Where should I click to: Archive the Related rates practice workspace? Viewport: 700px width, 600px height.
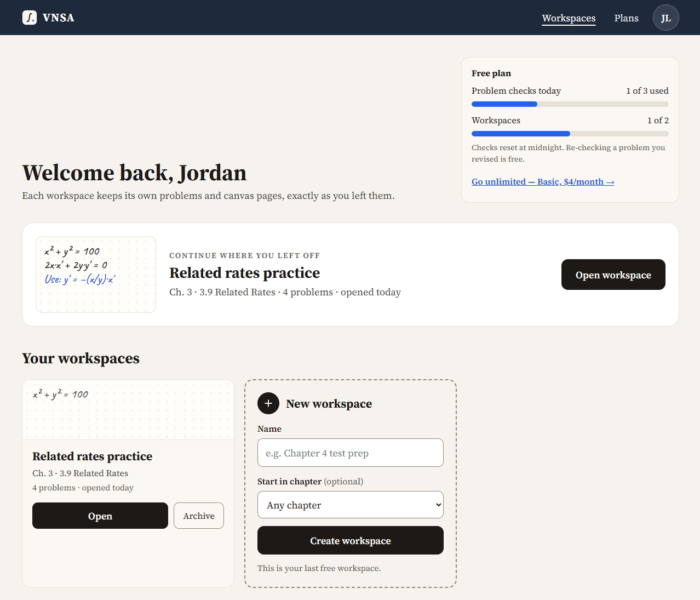[199, 516]
